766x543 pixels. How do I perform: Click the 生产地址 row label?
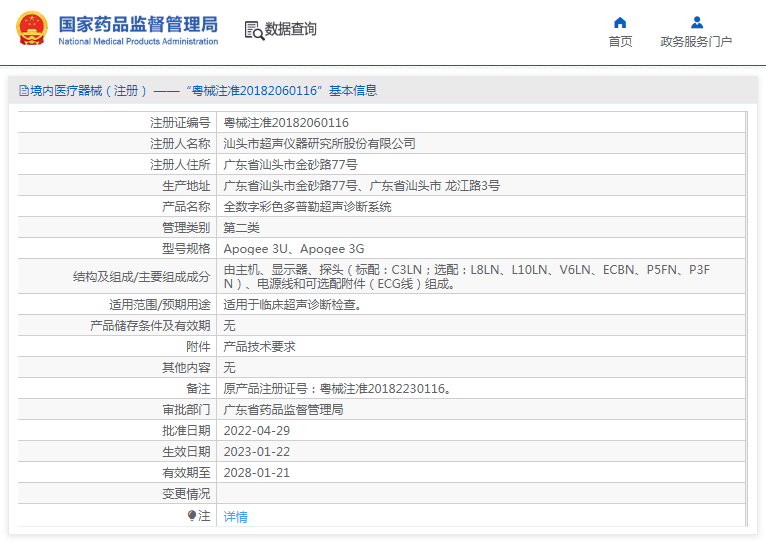tap(186, 186)
